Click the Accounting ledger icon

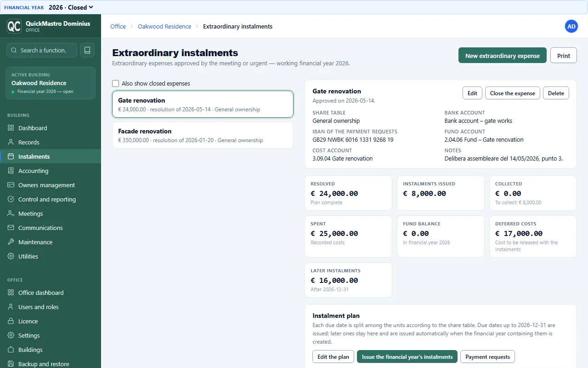tap(11, 171)
